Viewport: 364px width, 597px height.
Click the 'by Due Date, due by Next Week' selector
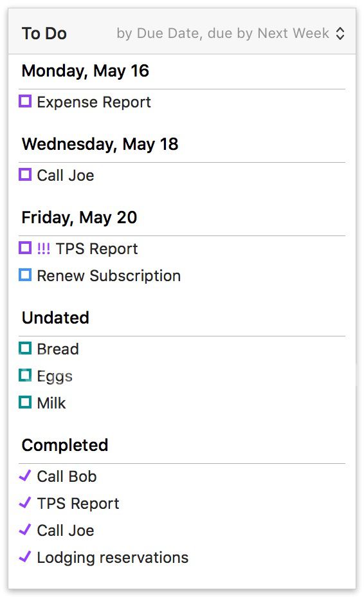pyautogui.click(x=230, y=33)
